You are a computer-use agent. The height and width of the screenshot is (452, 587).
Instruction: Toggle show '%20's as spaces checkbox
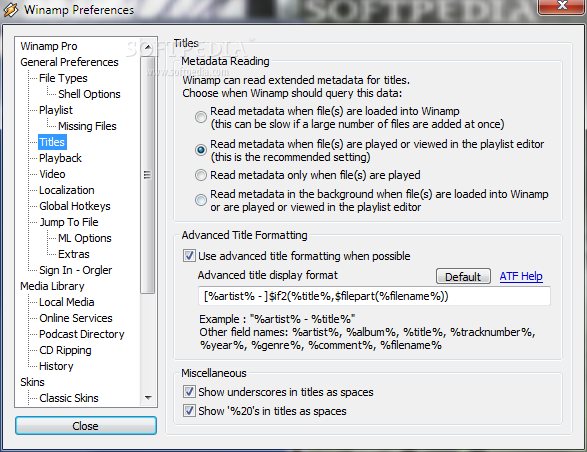coord(189,411)
